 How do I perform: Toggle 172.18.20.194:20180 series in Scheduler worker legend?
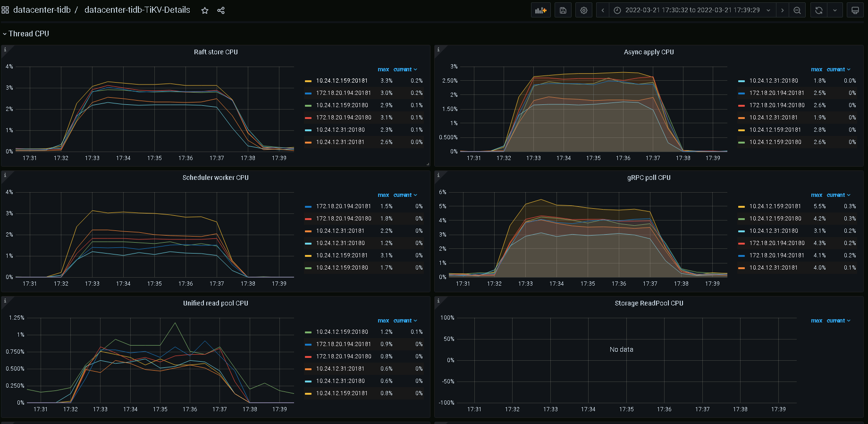[344, 219]
